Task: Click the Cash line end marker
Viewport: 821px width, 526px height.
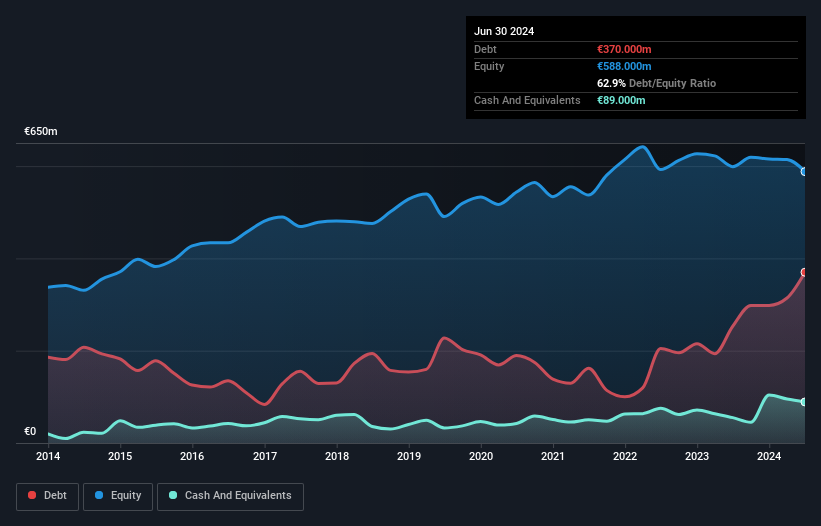Action: click(x=804, y=402)
